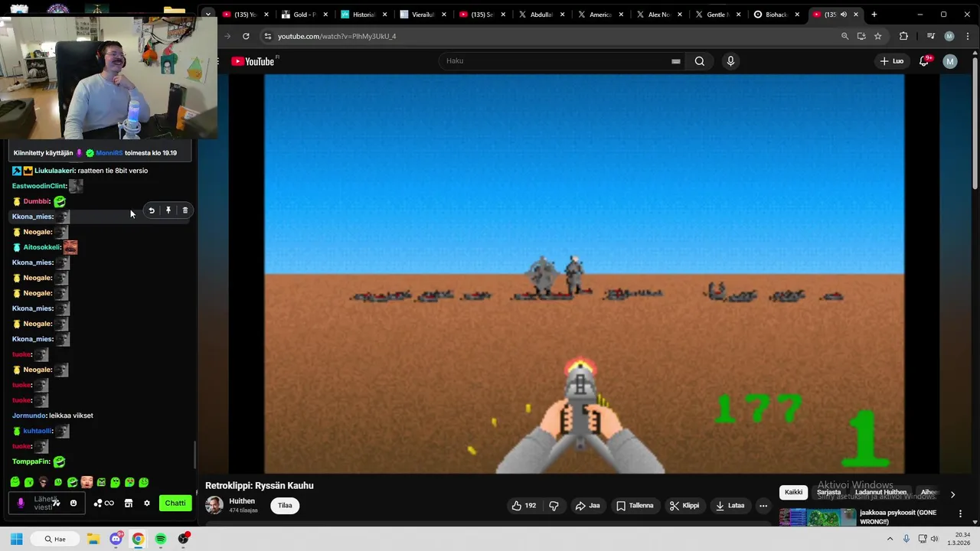Dislike the video with thumbs down
The width and height of the screenshot is (980, 551).
click(x=554, y=506)
